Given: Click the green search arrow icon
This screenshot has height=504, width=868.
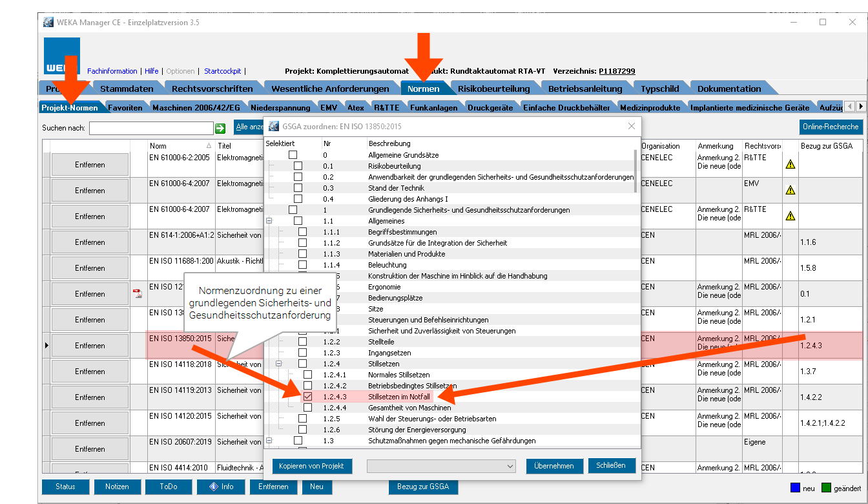Looking at the screenshot, I should [x=220, y=128].
